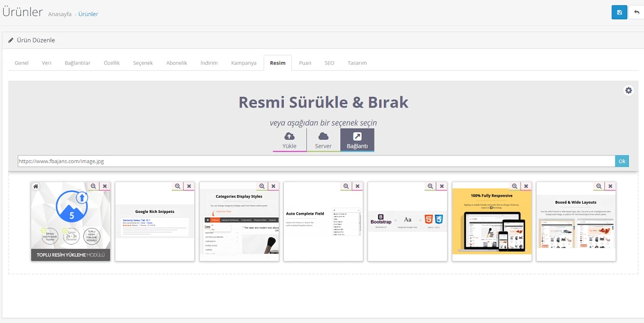Click the Save product icon
Viewport: 644px width, 323px height.
619,11
